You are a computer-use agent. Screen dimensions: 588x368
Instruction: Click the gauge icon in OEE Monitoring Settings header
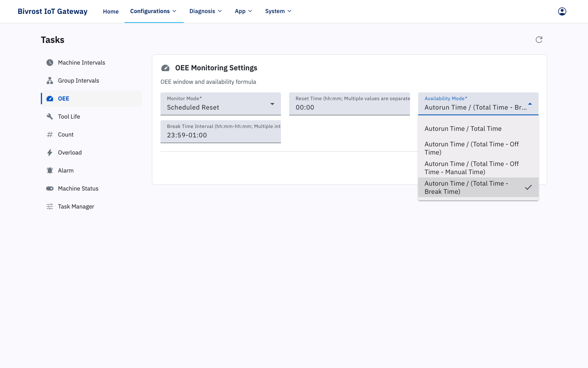pyautogui.click(x=165, y=68)
